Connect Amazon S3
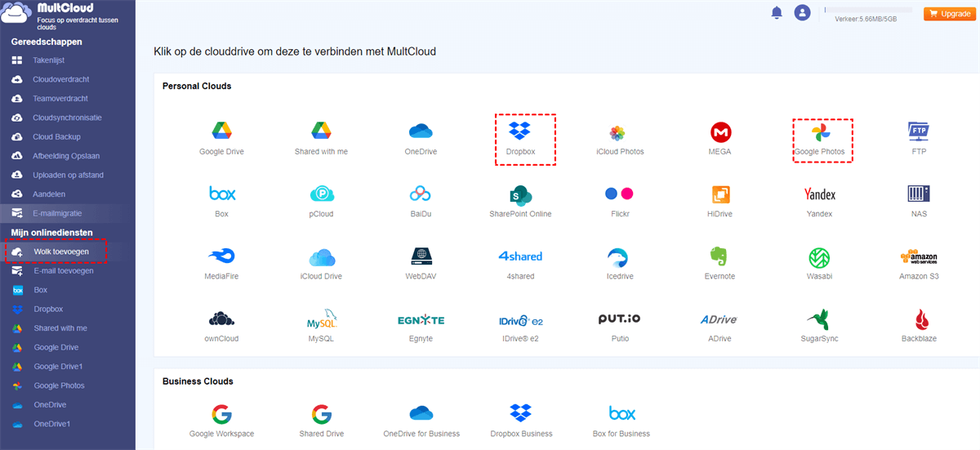980x450 pixels. (920, 256)
